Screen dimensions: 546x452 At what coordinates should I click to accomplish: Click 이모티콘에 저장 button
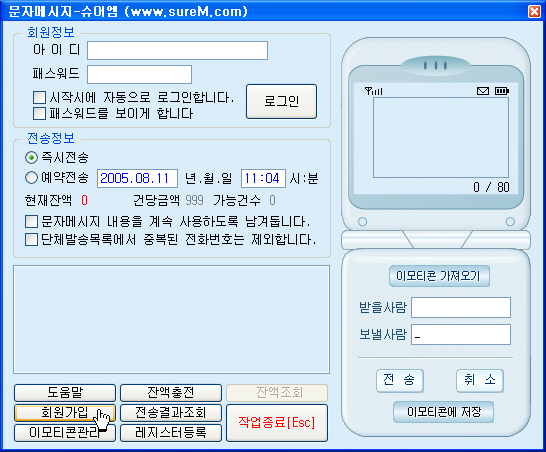point(443,412)
